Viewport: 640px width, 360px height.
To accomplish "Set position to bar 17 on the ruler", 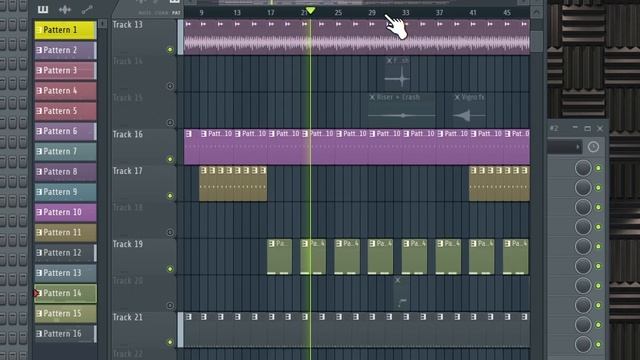I will [271, 13].
